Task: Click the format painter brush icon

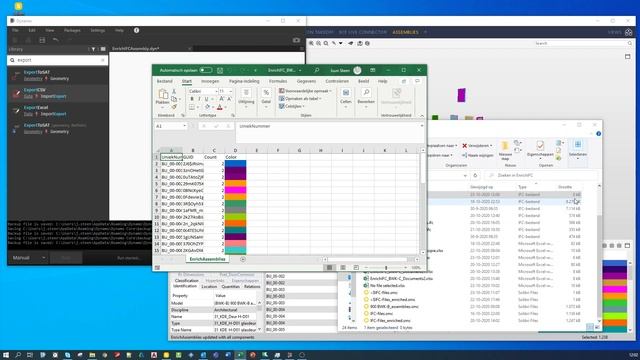Action: 174,107
